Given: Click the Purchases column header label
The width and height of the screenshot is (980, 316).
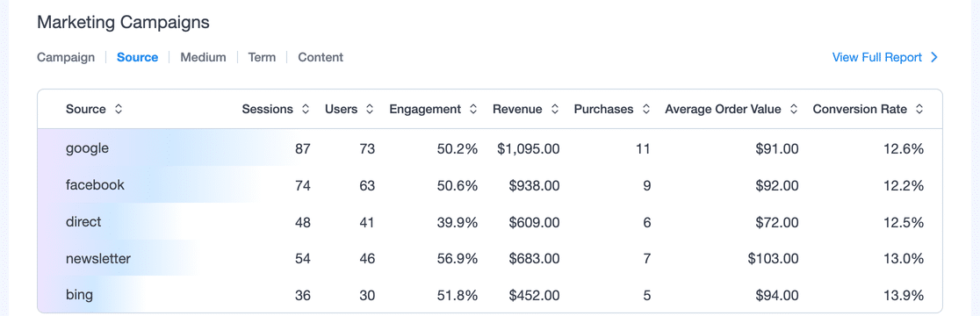Looking at the screenshot, I should pyautogui.click(x=604, y=110).
